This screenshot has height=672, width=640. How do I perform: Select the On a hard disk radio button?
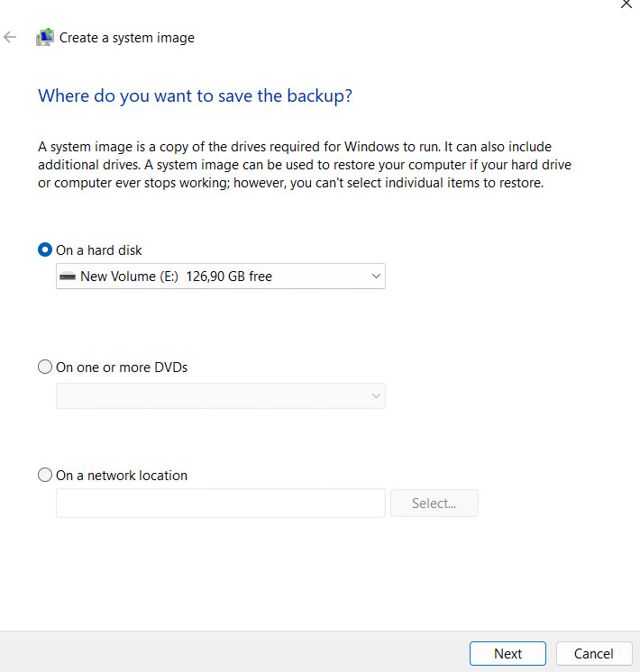coord(45,250)
